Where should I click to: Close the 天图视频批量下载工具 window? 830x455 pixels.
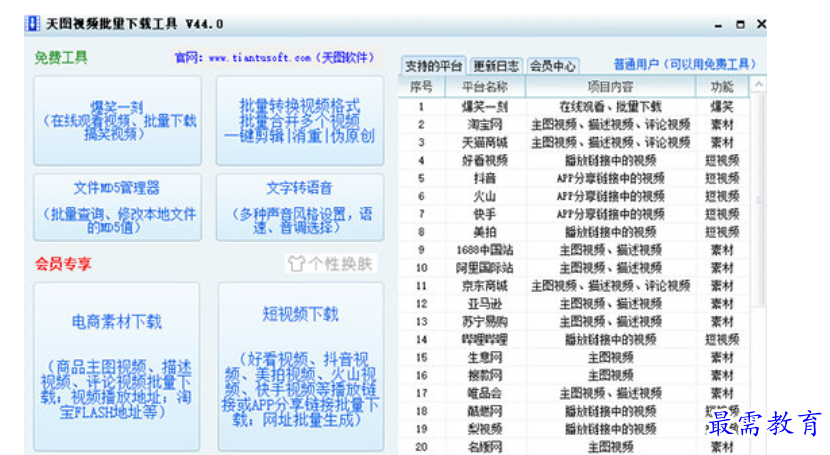(x=762, y=24)
